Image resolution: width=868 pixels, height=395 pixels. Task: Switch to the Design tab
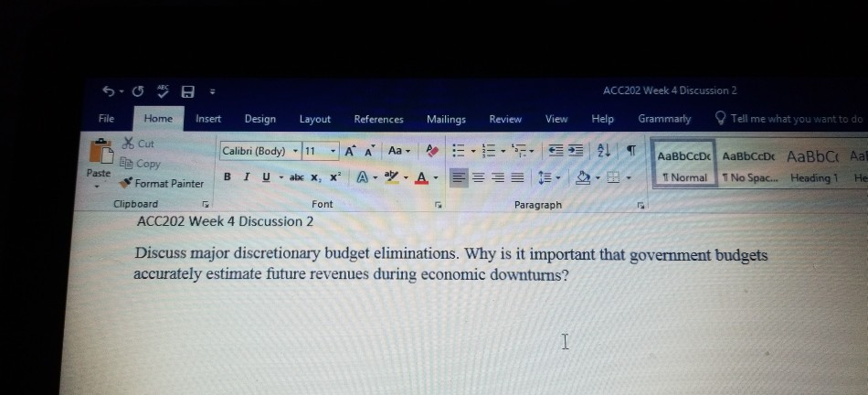(260, 119)
